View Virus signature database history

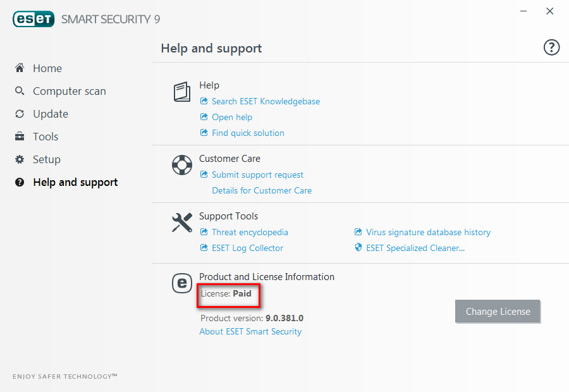pos(428,232)
